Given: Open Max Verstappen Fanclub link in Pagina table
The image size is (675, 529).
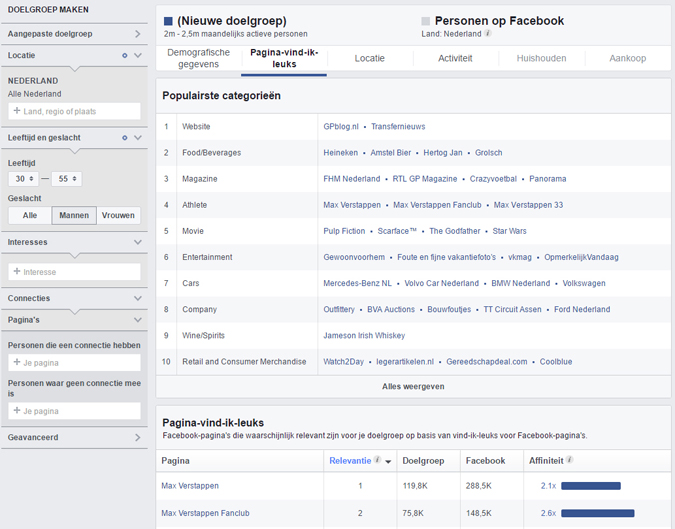Looking at the screenshot, I should pos(205,513).
